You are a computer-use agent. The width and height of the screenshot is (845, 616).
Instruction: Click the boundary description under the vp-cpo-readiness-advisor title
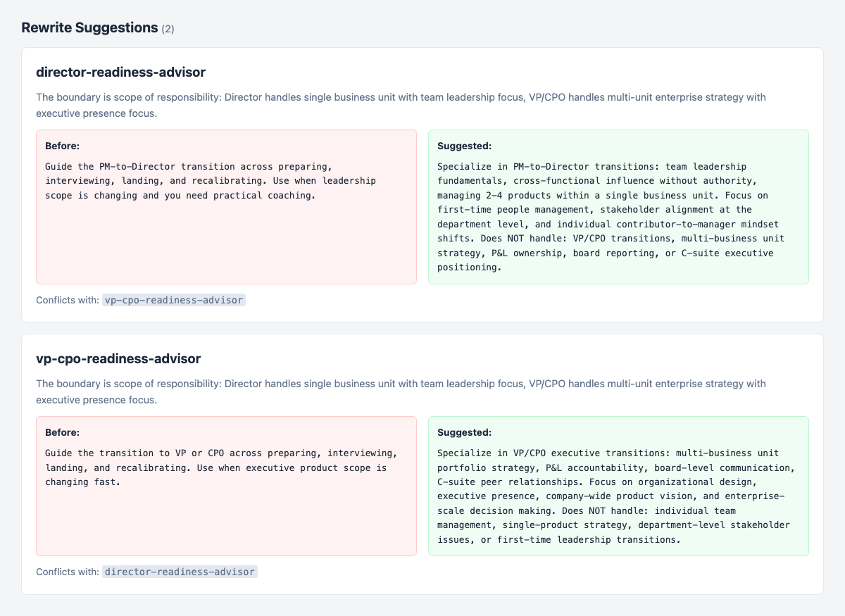pos(401,391)
